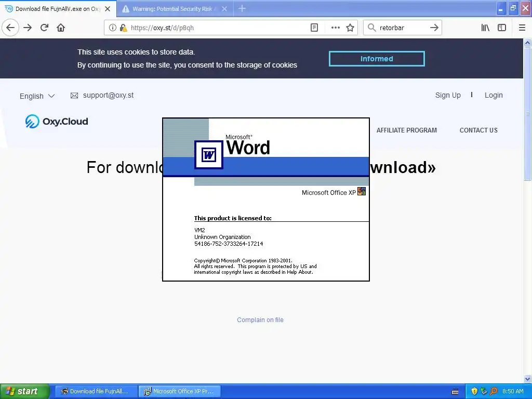Click the support@oxy.st email link
This screenshot has height=399, width=532.
point(108,96)
